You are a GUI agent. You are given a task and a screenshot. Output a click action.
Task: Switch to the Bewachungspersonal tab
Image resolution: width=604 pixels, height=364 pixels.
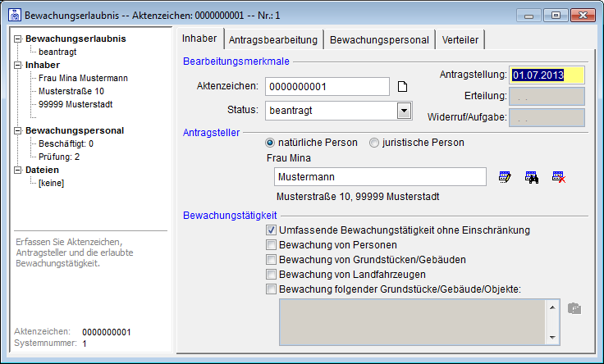tap(379, 39)
